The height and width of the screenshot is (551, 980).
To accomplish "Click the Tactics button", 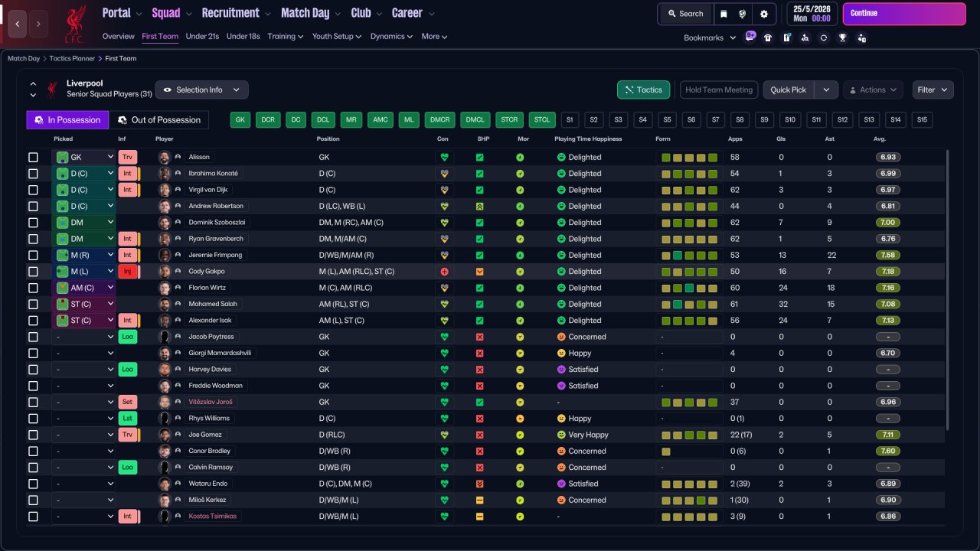I will coord(644,90).
